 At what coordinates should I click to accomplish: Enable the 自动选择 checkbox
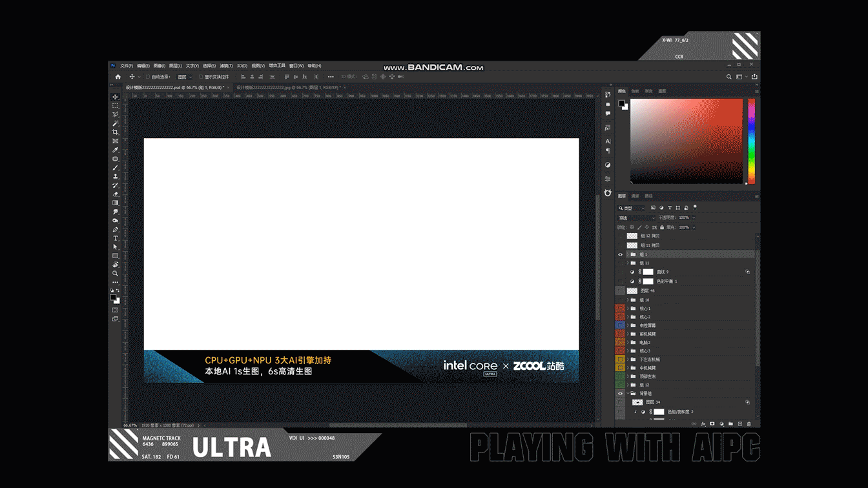(x=148, y=77)
